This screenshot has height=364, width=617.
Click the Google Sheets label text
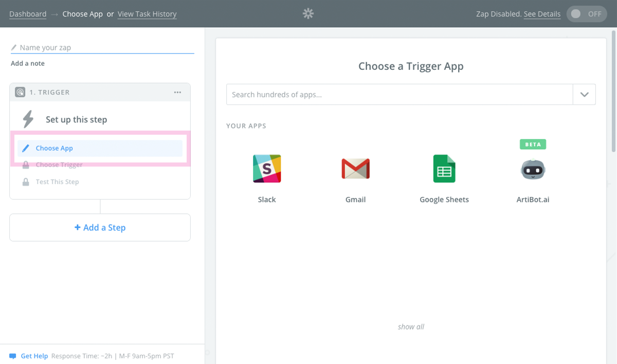pyautogui.click(x=444, y=199)
